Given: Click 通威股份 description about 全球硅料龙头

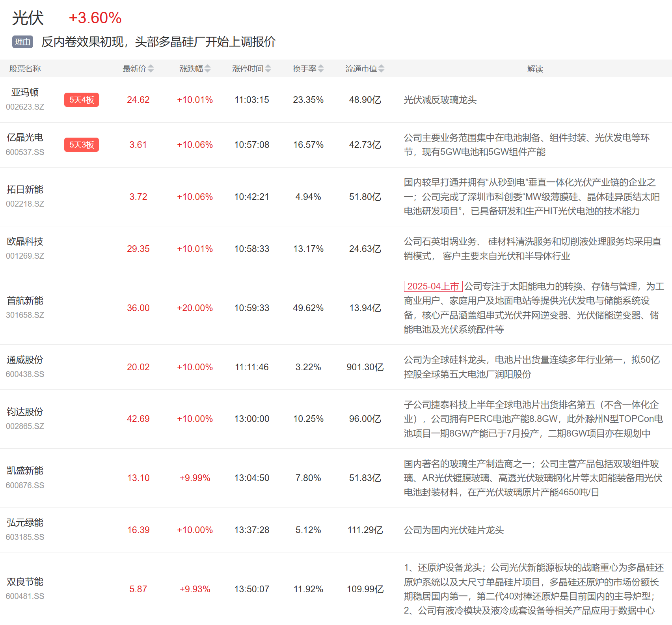Looking at the screenshot, I should 532,367.
